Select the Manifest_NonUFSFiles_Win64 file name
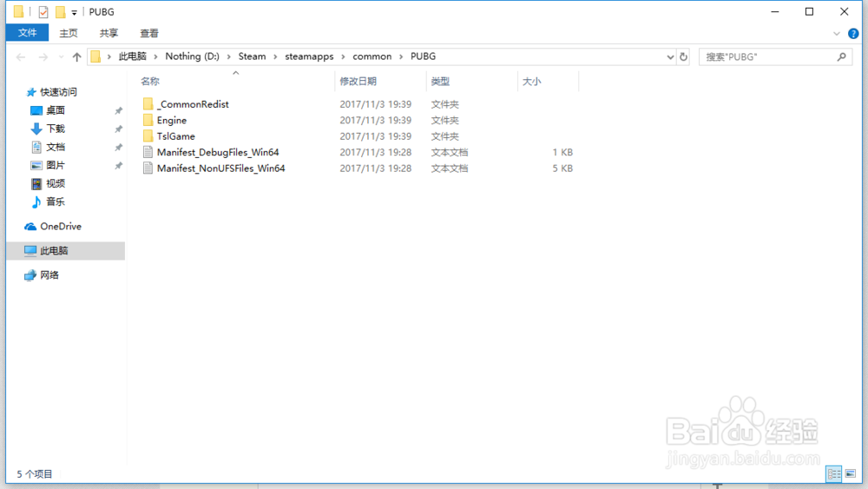868x489 pixels. point(220,169)
